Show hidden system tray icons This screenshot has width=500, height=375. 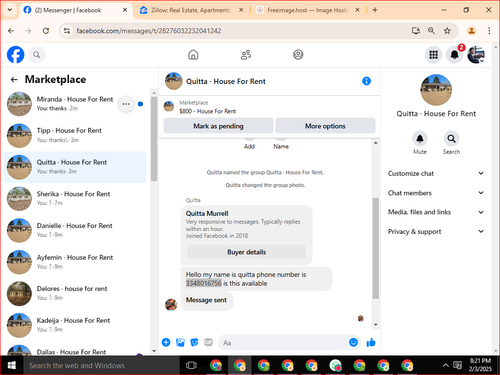click(445, 366)
